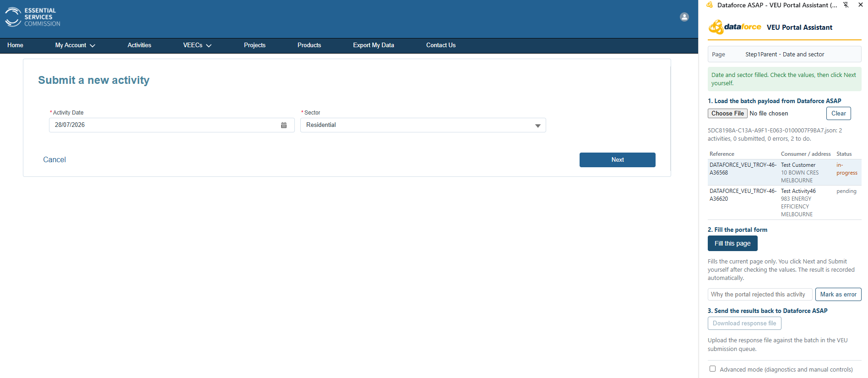Click the 'in-progress' status text

(846, 169)
